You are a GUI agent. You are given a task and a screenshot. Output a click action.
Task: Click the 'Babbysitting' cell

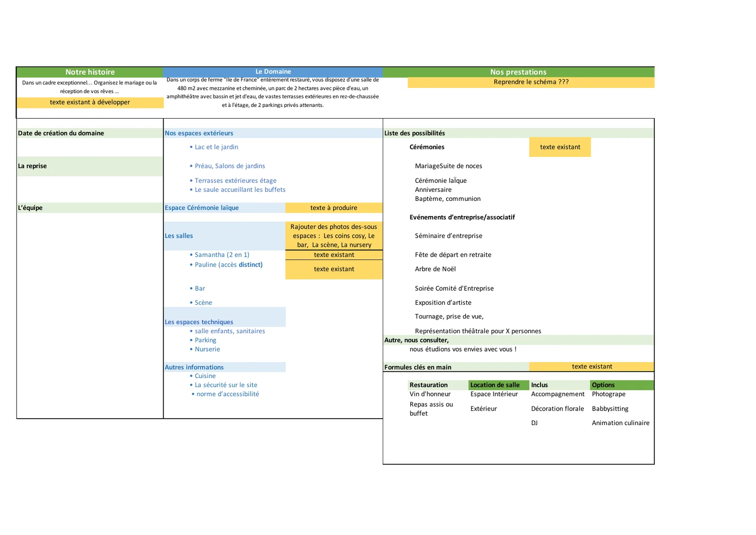click(610, 409)
